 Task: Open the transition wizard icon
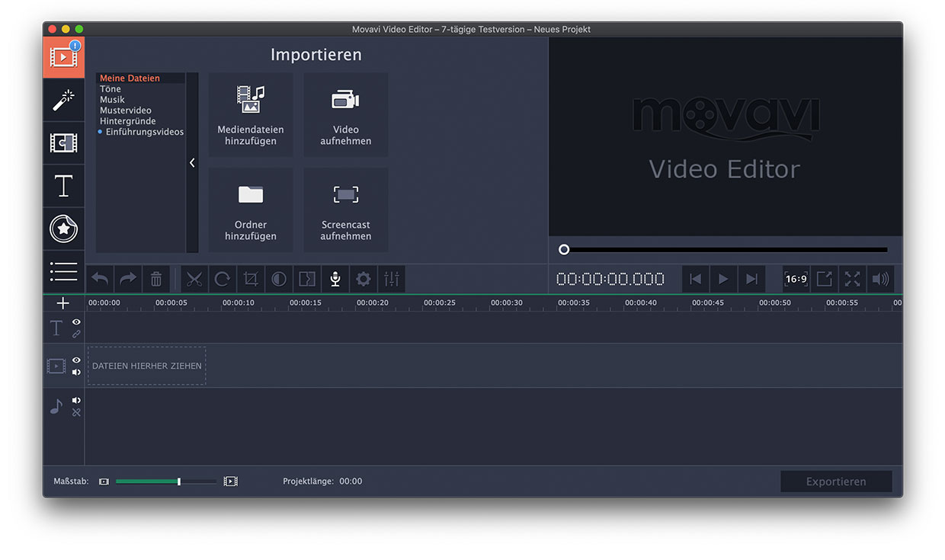point(307,279)
